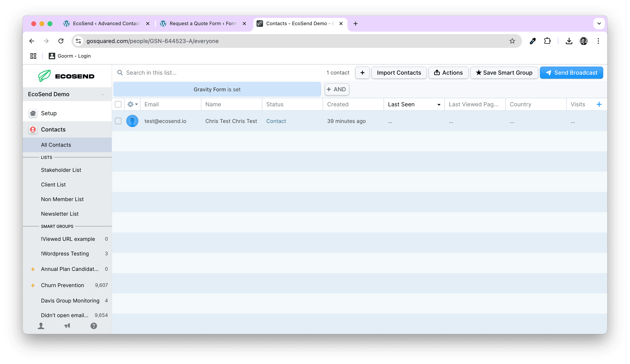Click avatar for test@ecosend.io
Viewport: 630px width, 364px height.
[132, 121]
